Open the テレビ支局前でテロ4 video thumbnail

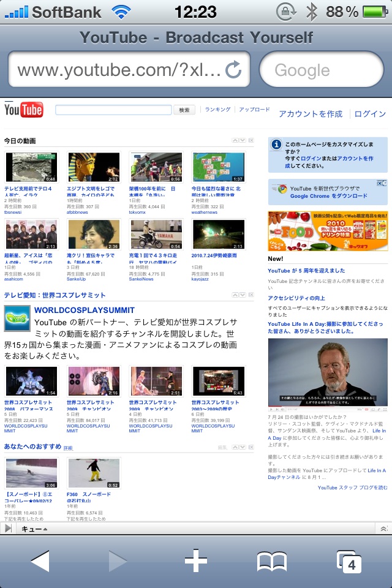tap(31, 167)
